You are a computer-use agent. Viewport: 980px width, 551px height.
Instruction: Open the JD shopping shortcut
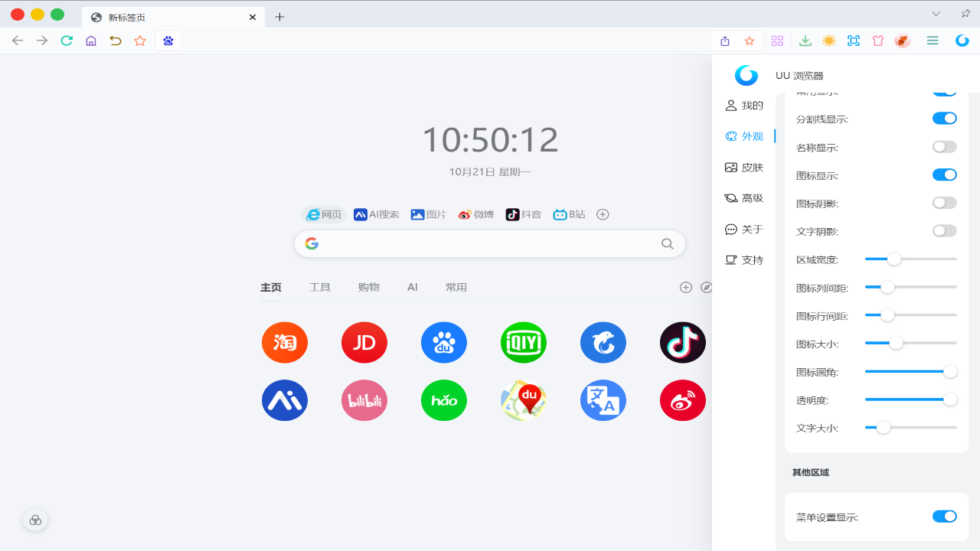364,342
